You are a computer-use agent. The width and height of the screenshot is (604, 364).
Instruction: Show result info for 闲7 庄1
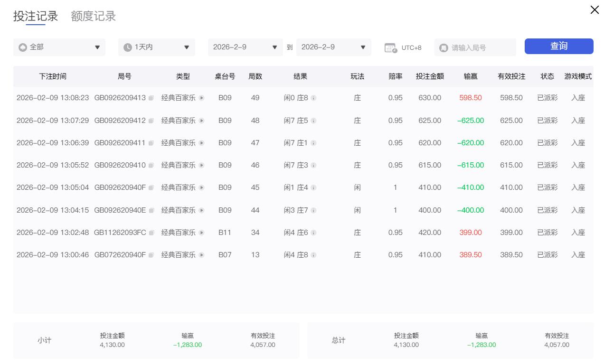(313, 143)
